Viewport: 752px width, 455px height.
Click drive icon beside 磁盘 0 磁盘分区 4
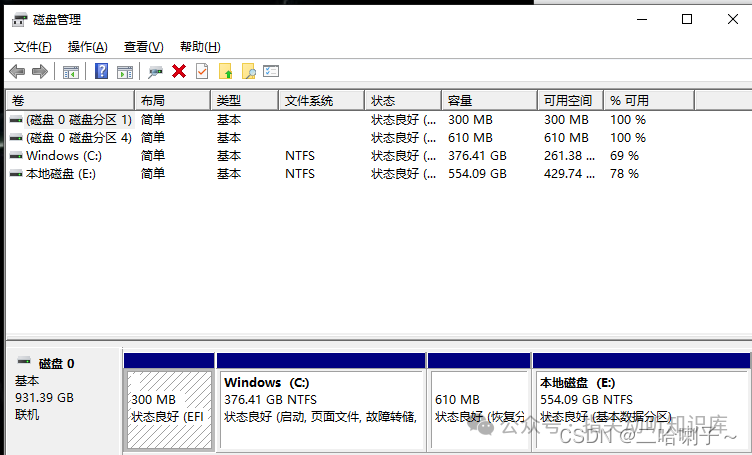pos(16,138)
